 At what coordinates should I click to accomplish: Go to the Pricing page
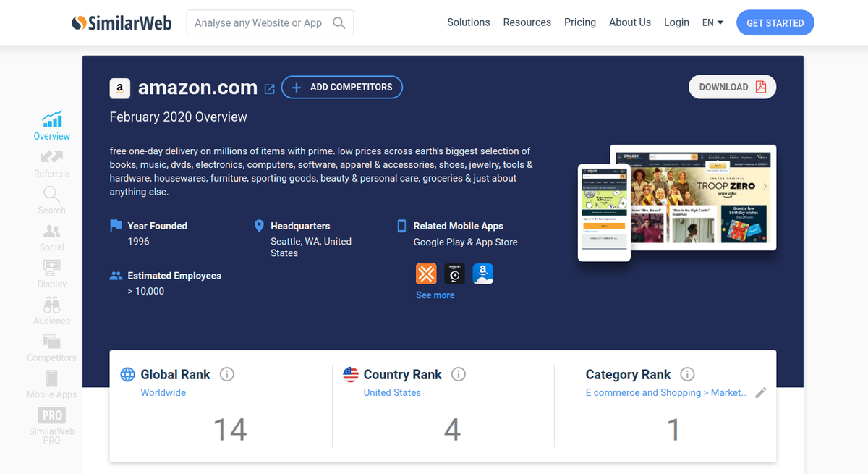point(580,22)
